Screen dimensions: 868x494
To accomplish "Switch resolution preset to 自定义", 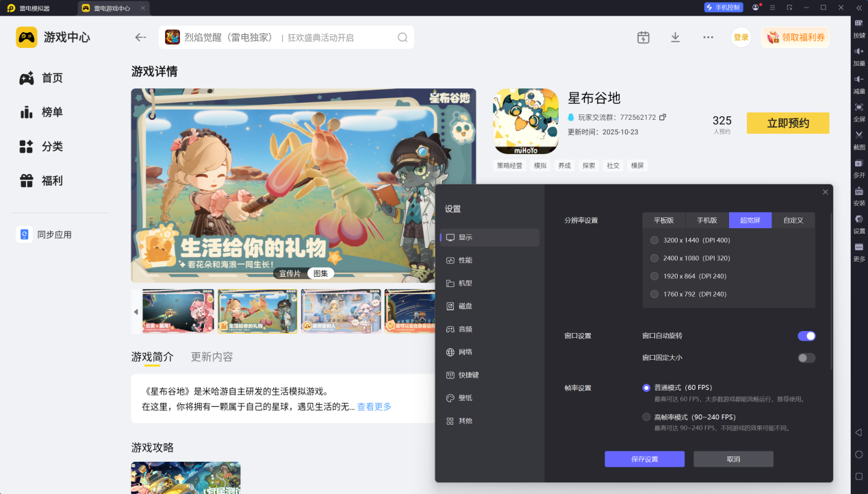I will (x=793, y=220).
